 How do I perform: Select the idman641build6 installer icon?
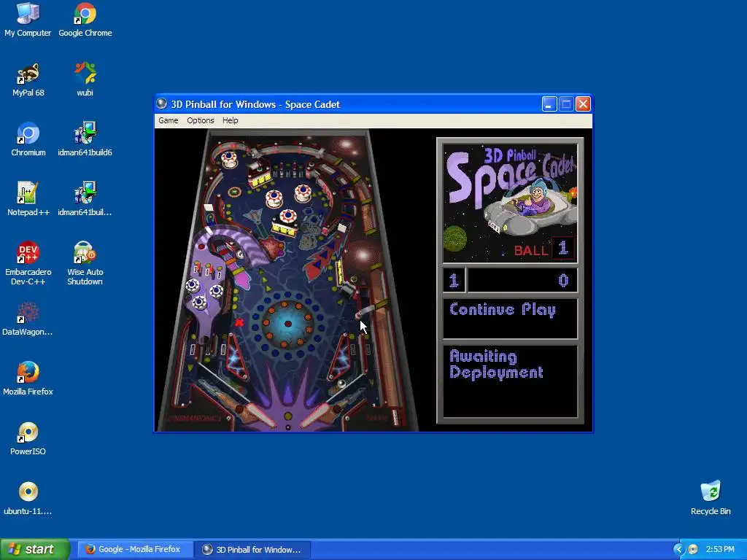[85, 139]
